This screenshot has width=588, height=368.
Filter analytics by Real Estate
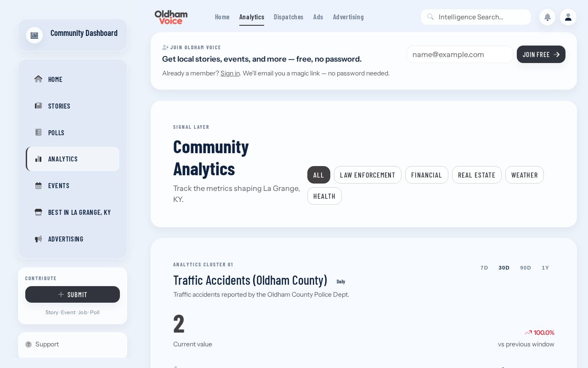coord(477,175)
